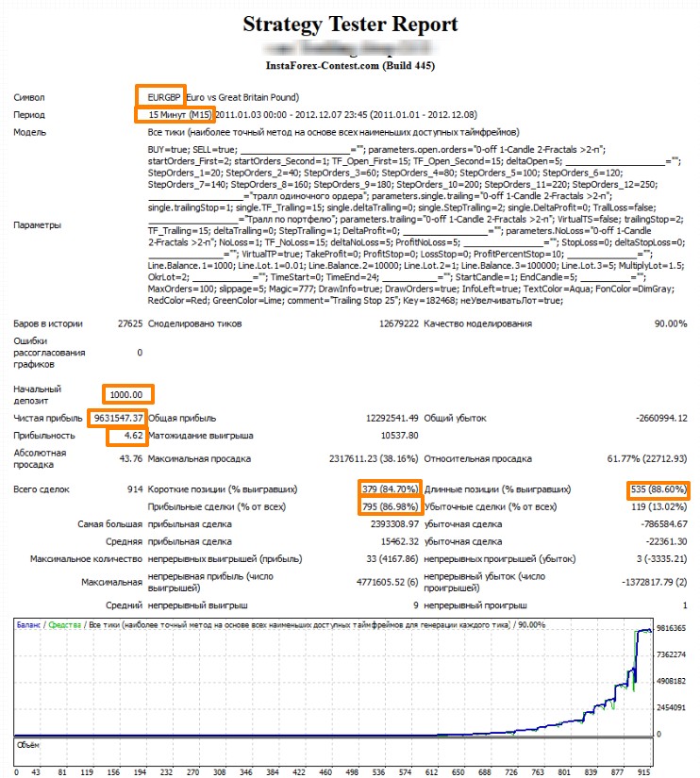Select the bars value '27625'
700x778 pixels.
tap(130, 323)
